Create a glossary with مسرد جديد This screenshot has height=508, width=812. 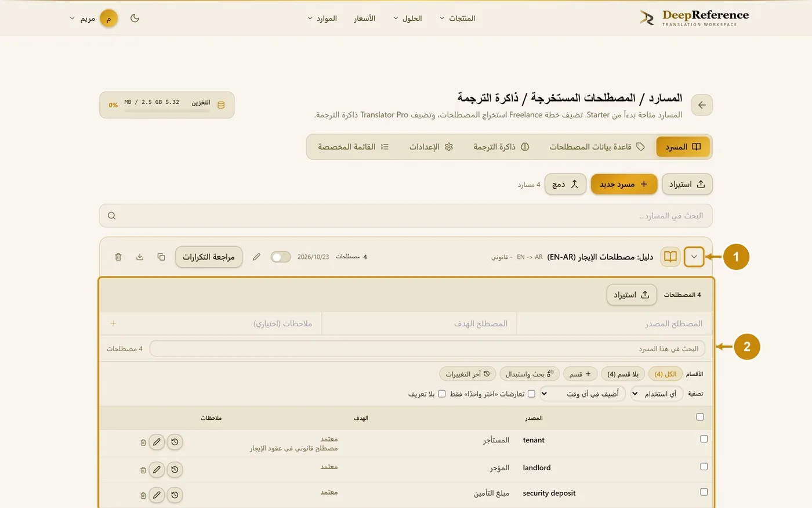(624, 184)
